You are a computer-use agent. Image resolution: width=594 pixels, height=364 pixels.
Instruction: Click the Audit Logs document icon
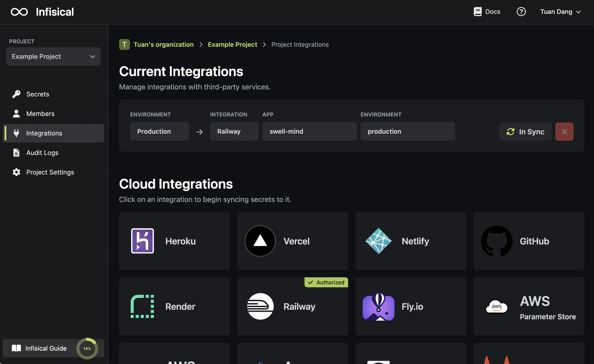pyautogui.click(x=16, y=153)
